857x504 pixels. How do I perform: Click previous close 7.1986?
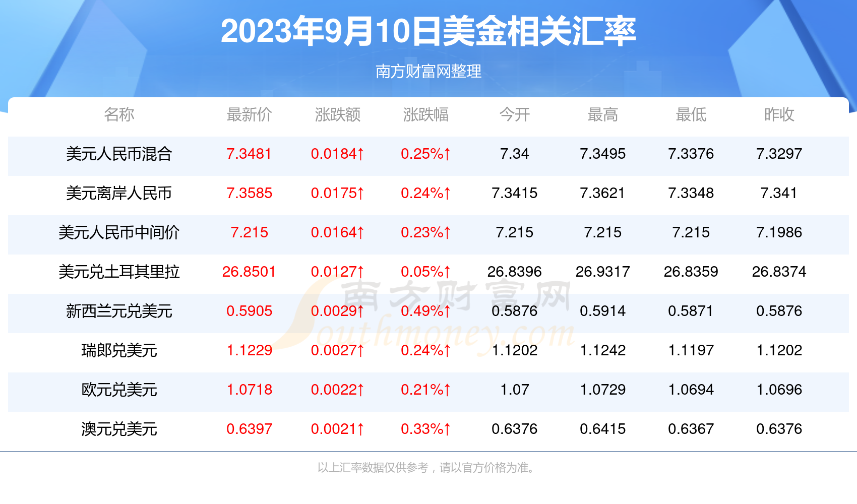coord(779,232)
